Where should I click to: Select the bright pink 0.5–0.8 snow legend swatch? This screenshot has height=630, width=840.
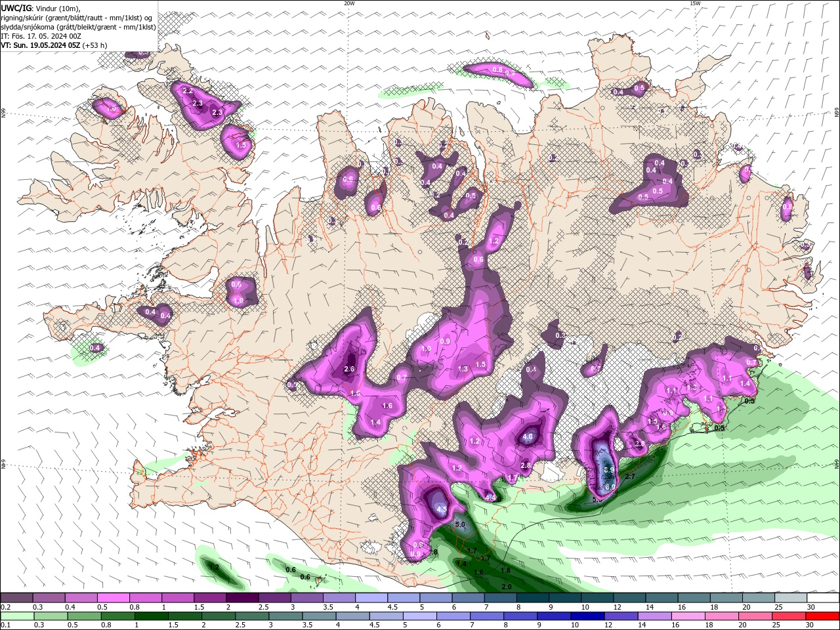point(113,598)
